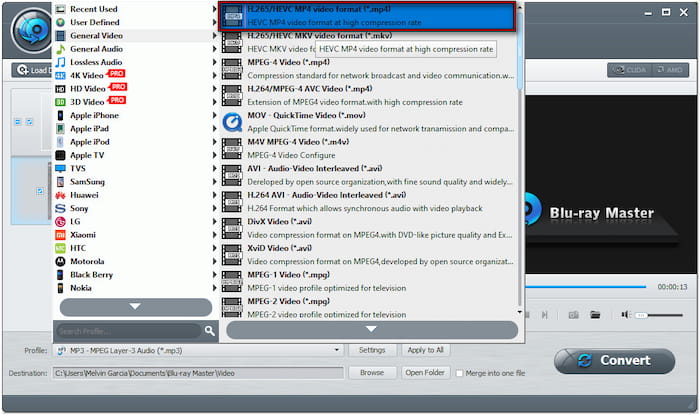Expand the Apple iPhone submenu arrow
The image size is (700, 415).
(x=214, y=116)
